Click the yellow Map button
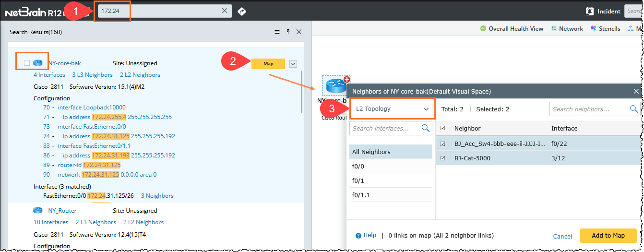644x252 pixels. [x=268, y=63]
